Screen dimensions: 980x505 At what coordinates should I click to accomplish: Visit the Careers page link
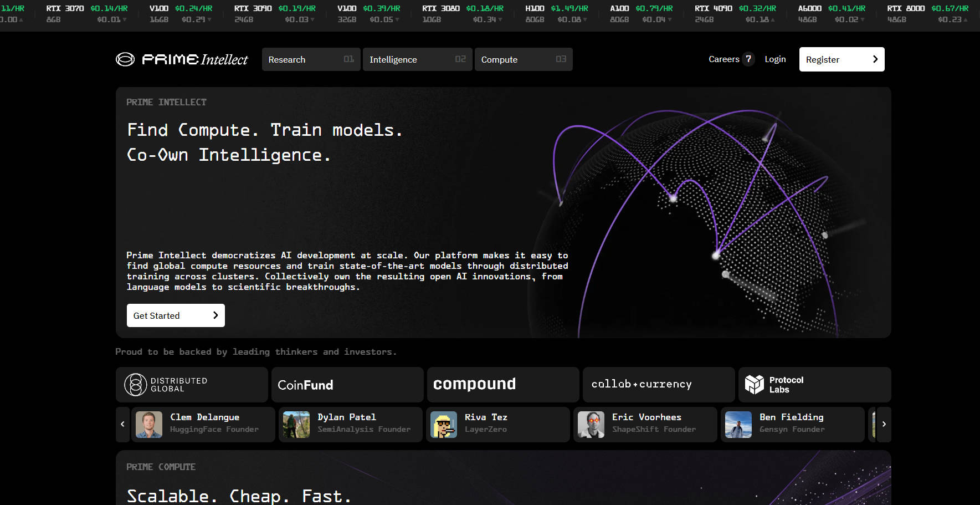coord(724,59)
